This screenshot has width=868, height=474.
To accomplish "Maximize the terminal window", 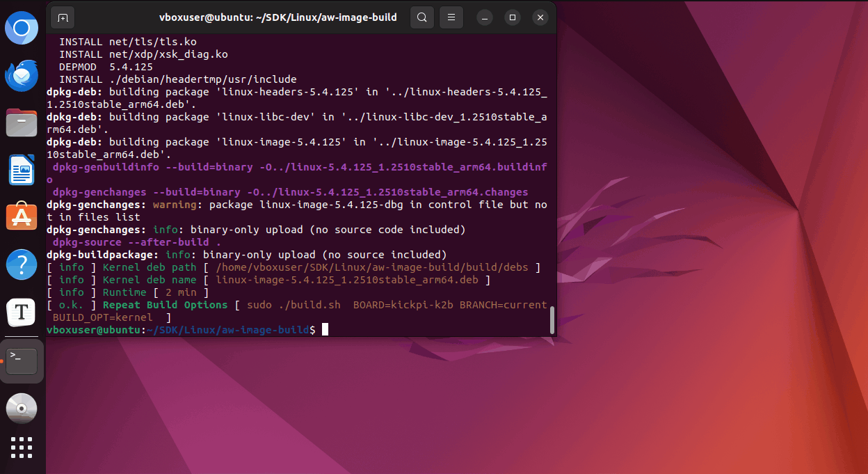I will click(513, 17).
